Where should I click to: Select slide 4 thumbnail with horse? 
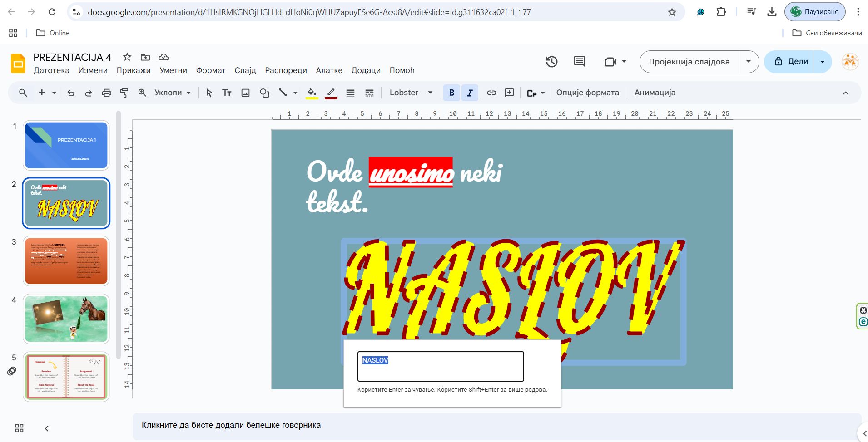pyautogui.click(x=66, y=319)
